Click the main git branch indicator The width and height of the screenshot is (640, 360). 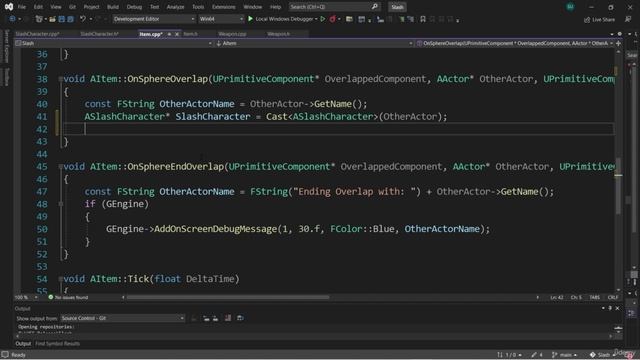click(x=564, y=355)
